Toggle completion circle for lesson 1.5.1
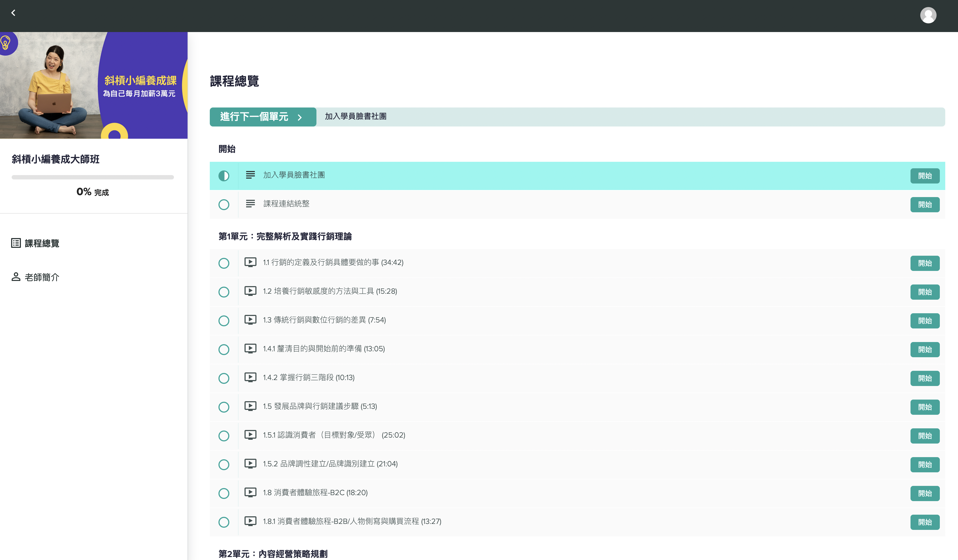Viewport: 958px width, 560px height. click(x=224, y=436)
